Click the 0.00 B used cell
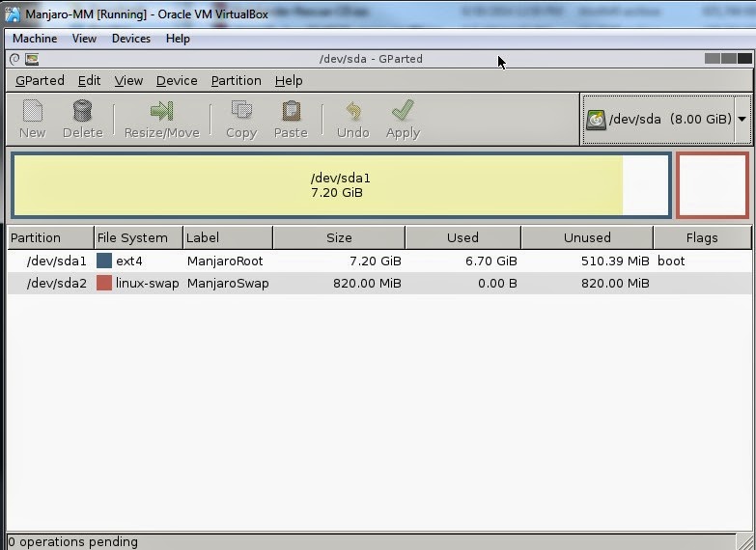This screenshot has width=756, height=550. [x=497, y=283]
